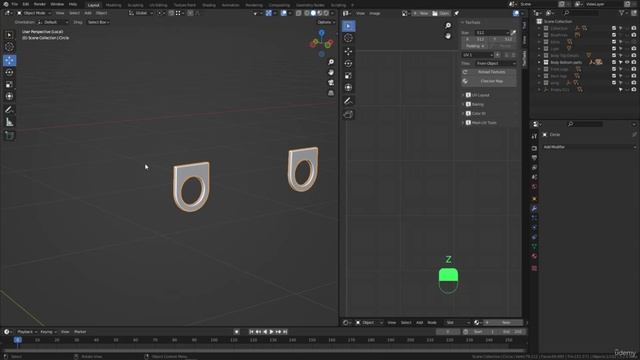The image size is (640, 360).
Task: Open the Image menu in UV editor
Action: [x=375, y=13]
